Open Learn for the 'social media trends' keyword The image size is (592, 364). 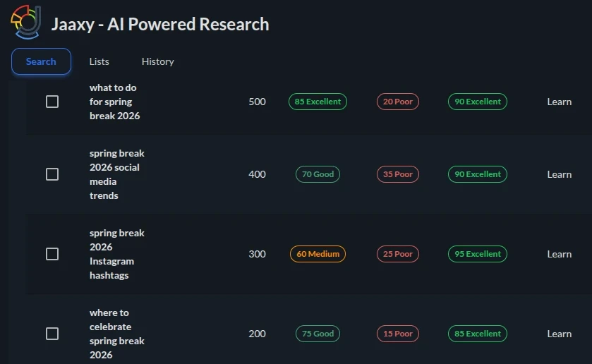point(559,174)
